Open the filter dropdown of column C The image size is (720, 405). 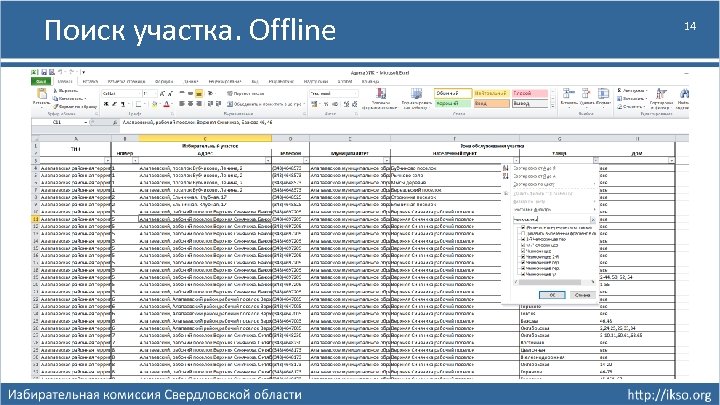(268, 160)
